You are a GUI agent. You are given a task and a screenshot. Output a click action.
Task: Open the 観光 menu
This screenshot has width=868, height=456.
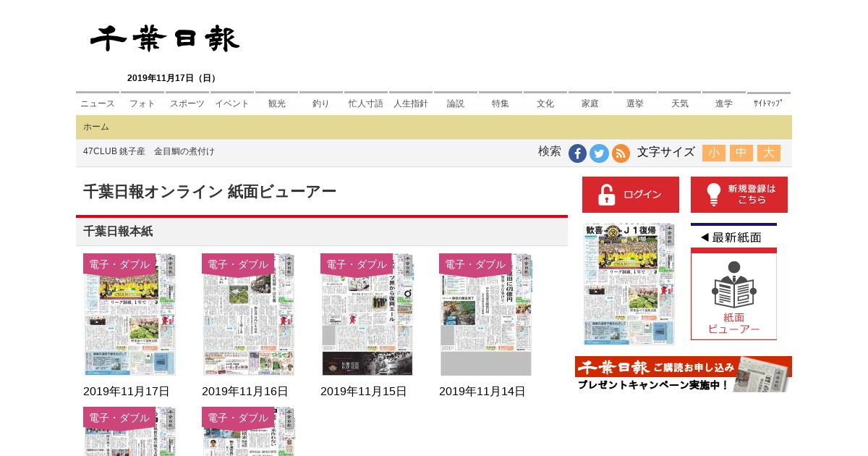pos(277,103)
